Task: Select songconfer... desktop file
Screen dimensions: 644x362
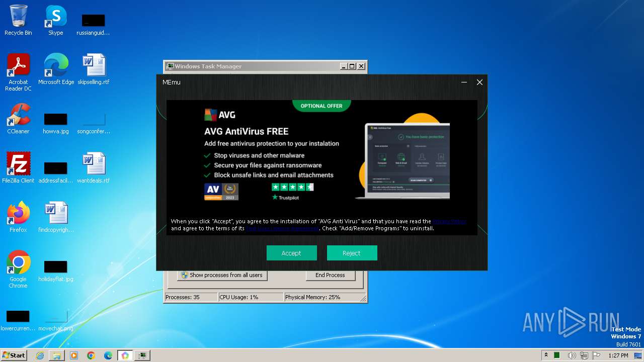Action: (94, 123)
